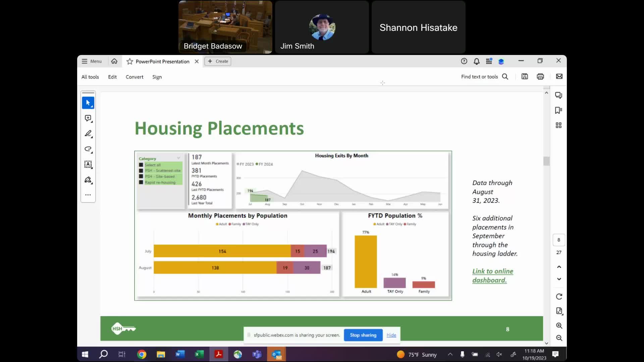This screenshot has height=362, width=644.
Task: Open the Add comment tool
Action: [x=88, y=118]
